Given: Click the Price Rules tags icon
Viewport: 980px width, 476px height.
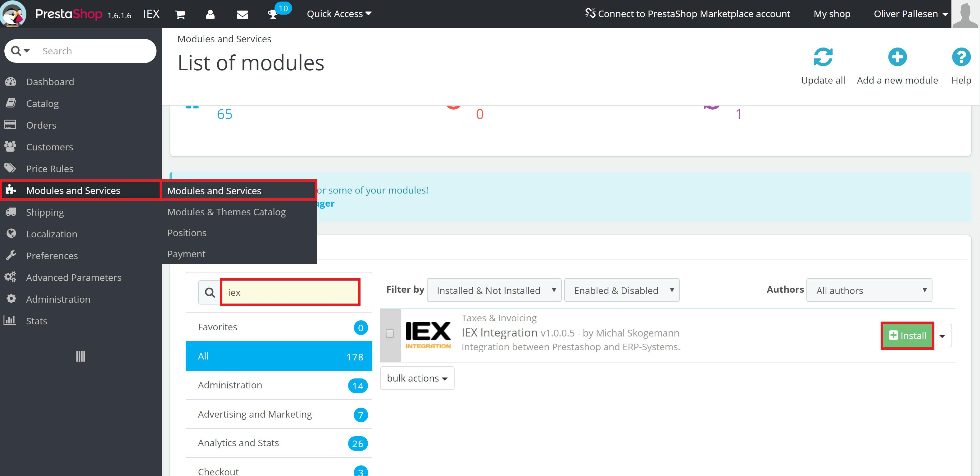Looking at the screenshot, I should pos(10,168).
